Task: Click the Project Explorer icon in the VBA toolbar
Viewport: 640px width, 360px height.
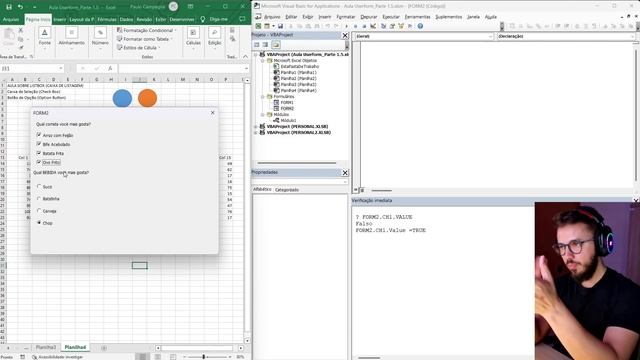Action: tap(383, 26)
